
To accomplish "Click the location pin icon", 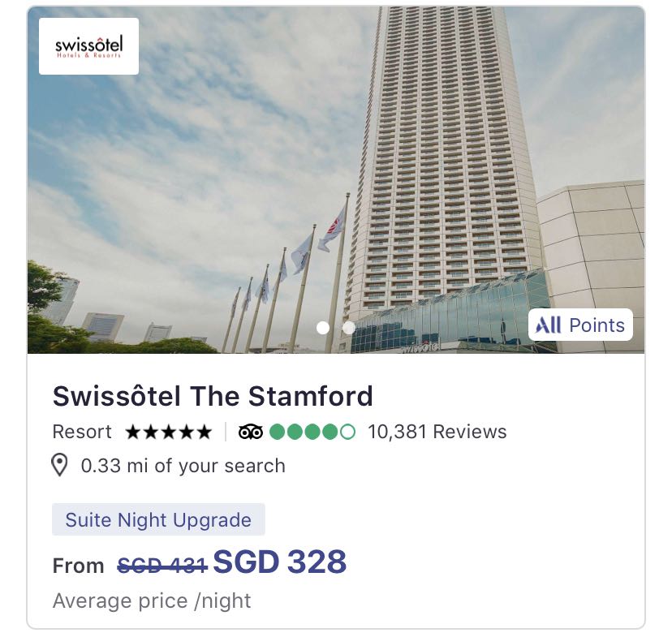I will tap(59, 465).
